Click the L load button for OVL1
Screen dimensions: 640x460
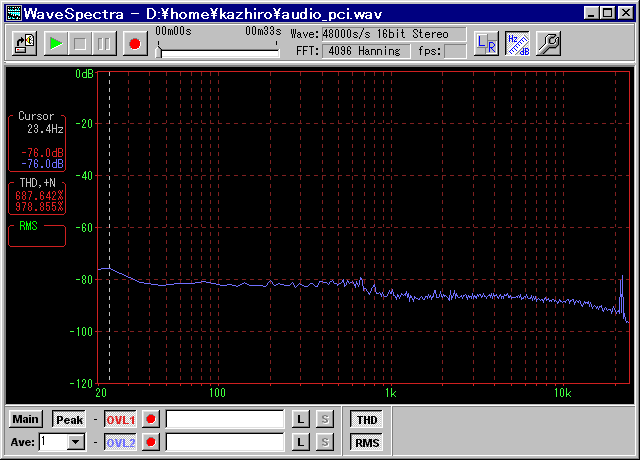pyautogui.click(x=300, y=419)
